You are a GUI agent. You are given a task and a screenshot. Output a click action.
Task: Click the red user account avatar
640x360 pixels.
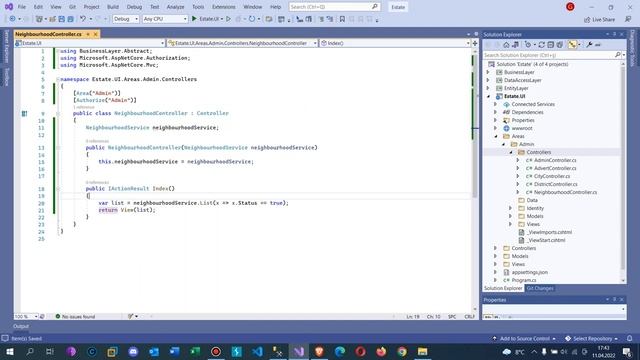pos(570,7)
